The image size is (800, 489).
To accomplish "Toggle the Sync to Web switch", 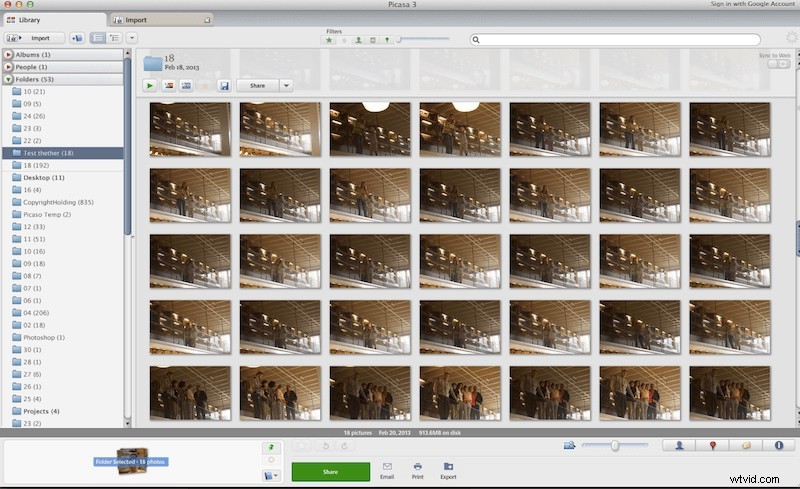I will click(x=779, y=64).
